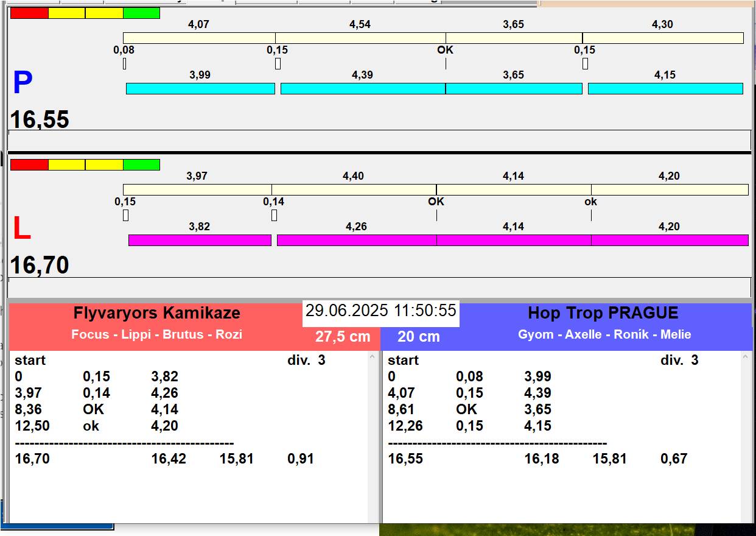Click the 0,14 pass marker in lane L
Viewport: 756px width, 536px height.
[274, 215]
